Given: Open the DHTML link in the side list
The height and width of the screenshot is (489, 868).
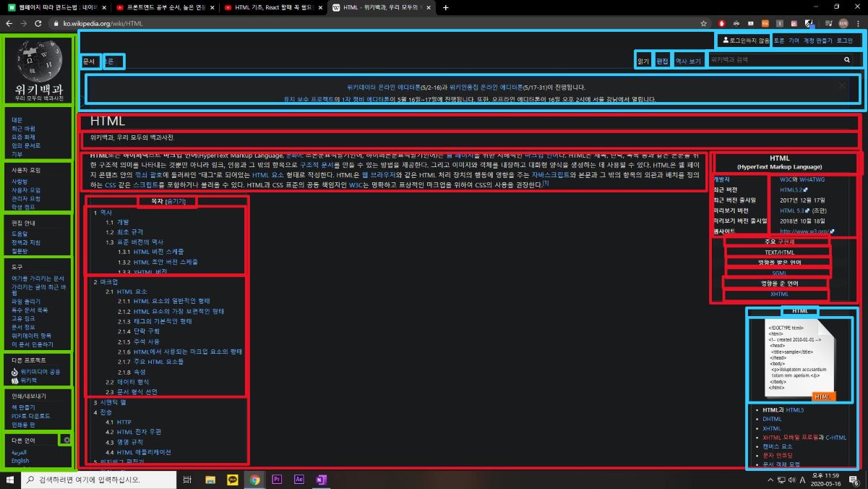Looking at the screenshot, I should (x=772, y=419).
